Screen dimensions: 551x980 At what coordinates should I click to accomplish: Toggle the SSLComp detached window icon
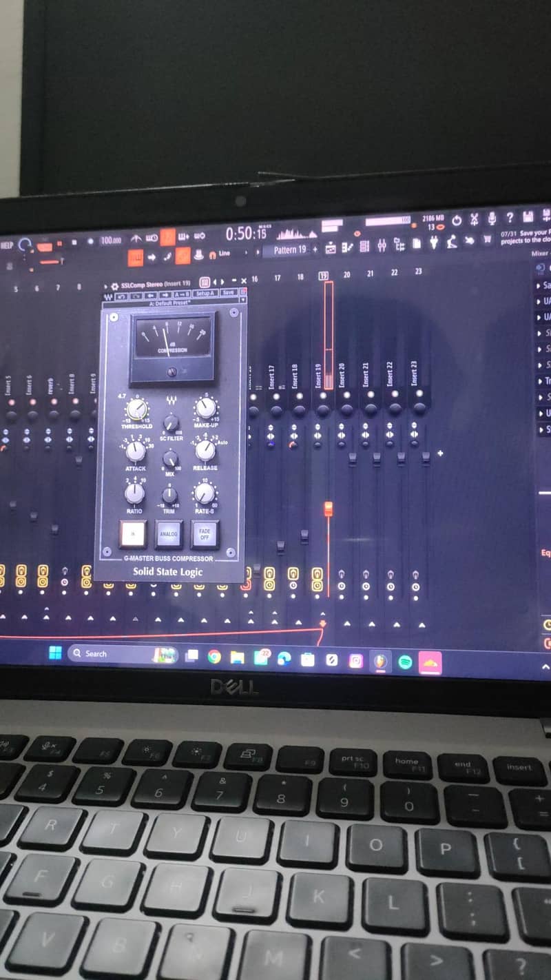point(205,282)
